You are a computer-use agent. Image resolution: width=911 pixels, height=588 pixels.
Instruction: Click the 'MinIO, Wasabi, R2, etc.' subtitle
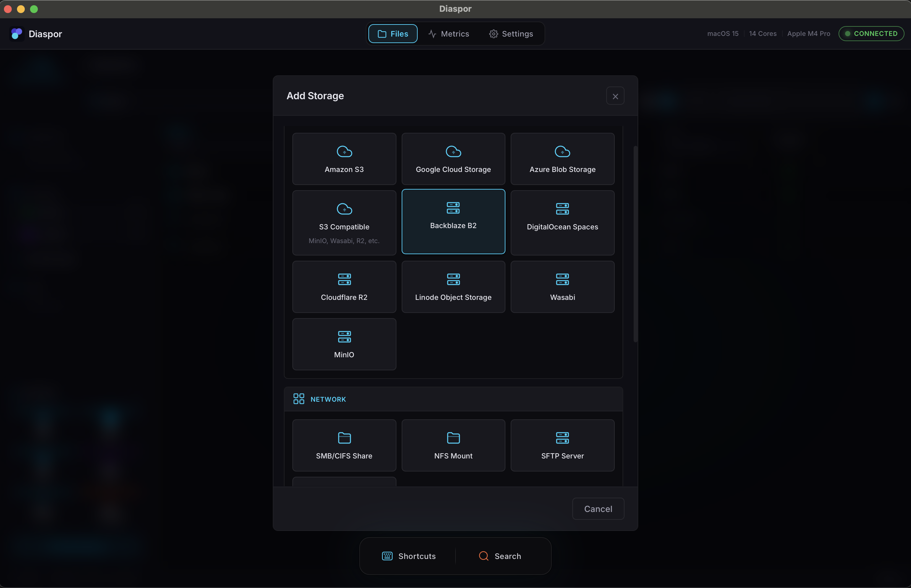point(344,240)
